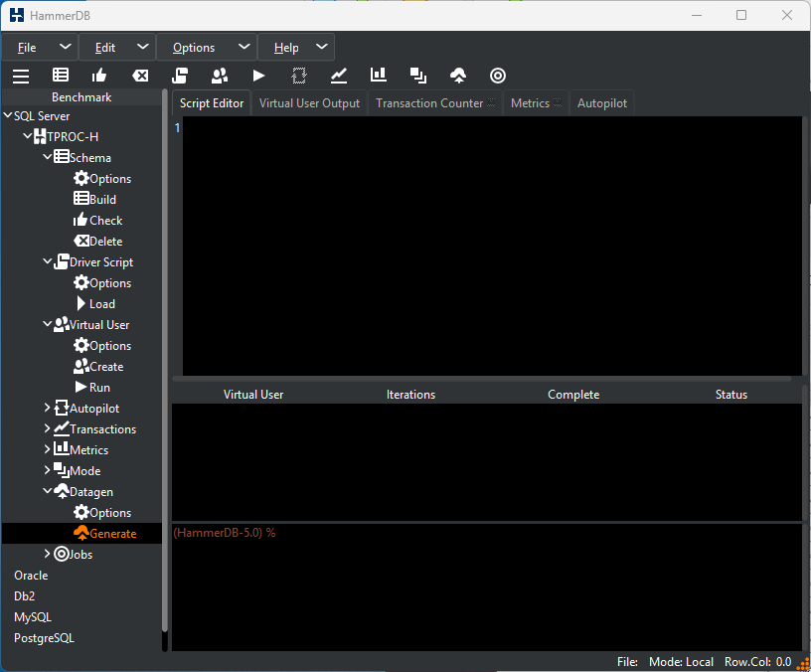
Task: Click inside the Script Editor text area
Action: tap(492, 246)
